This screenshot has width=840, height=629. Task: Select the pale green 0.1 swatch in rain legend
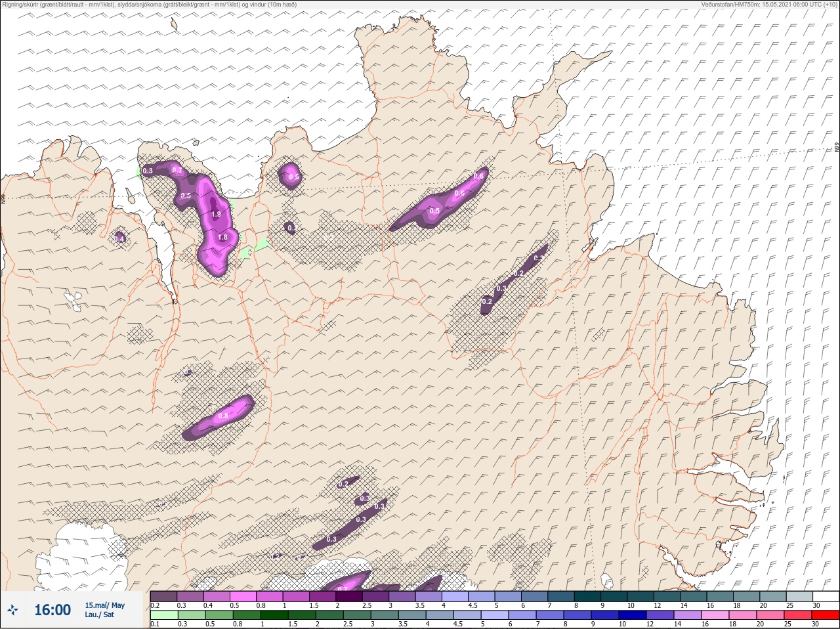[164, 615]
